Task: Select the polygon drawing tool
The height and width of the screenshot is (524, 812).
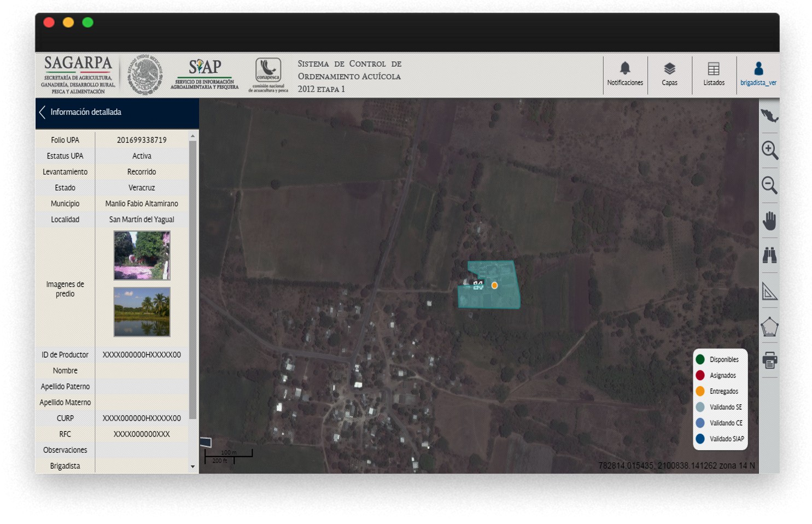Action: tap(769, 327)
